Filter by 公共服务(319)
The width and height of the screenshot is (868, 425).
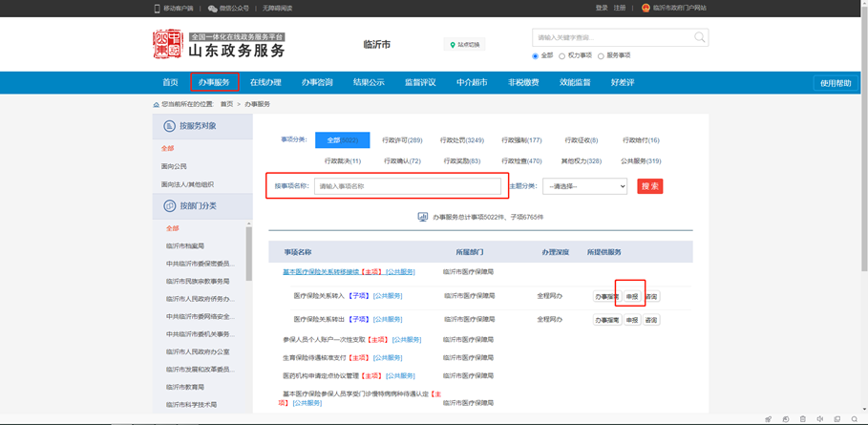tap(641, 161)
